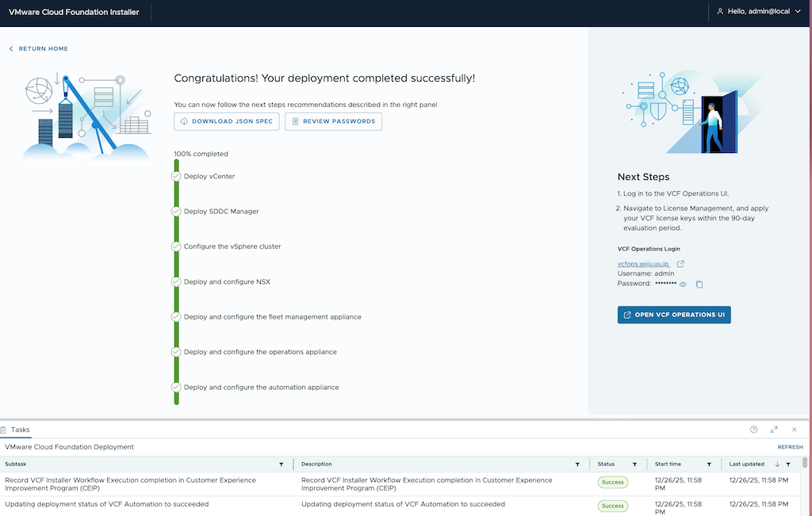Click the fleet management appliance step checkmark
Screen dimensions: 812x516
(176, 317)
